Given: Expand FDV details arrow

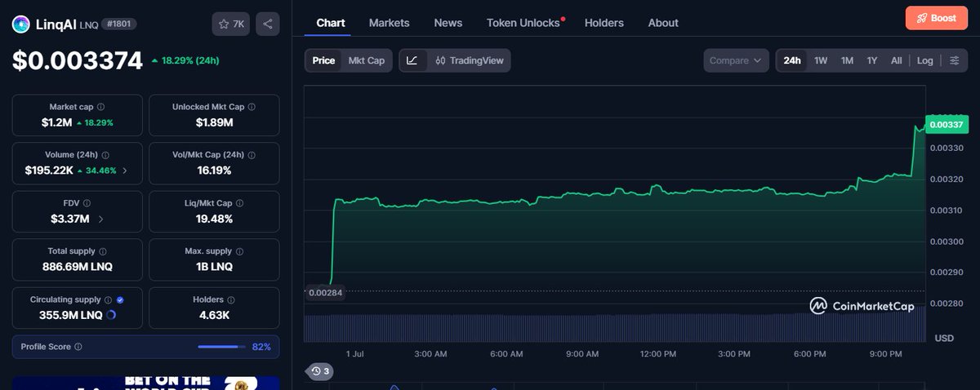Looking at the screenshot, I should coord(100,219).
